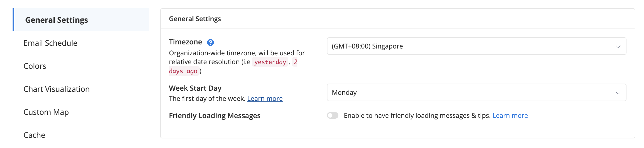Screen dimensions: 644x148
Task: Click the Friendly Loading Messages label
Action: coord(215,116)
